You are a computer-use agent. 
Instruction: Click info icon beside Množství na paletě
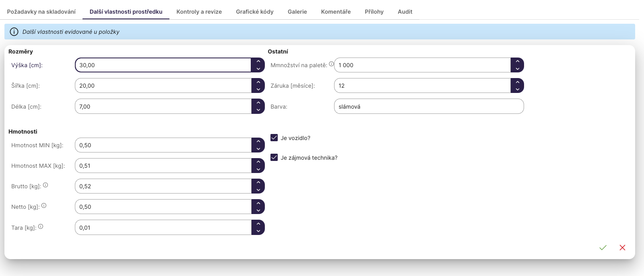pos(331,64)
